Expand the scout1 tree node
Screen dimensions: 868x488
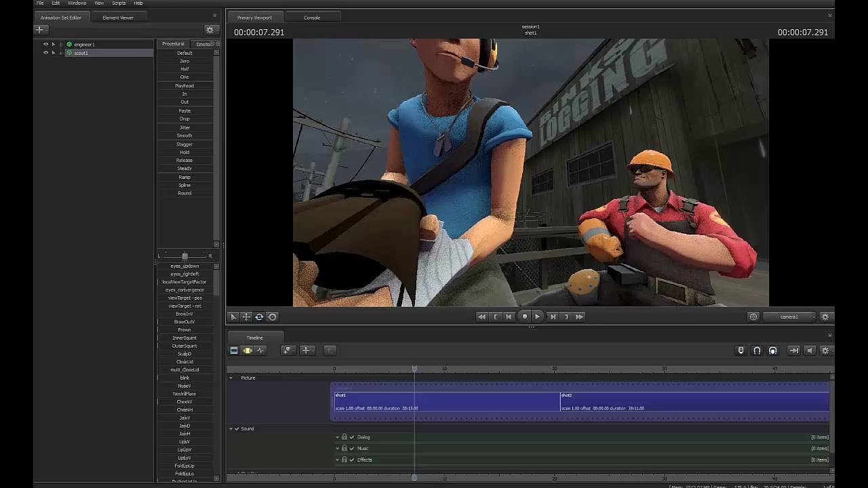[61, 53]
